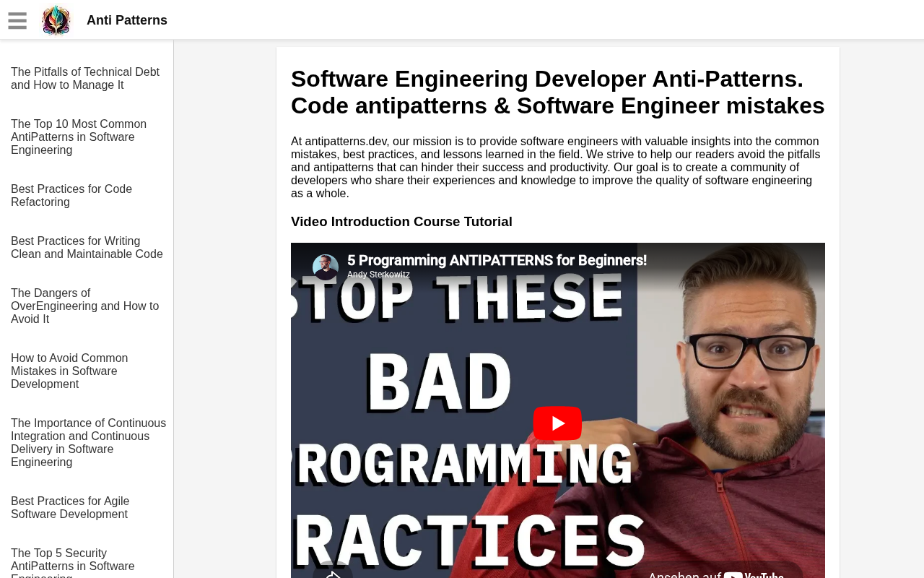Viewport: 924px width, 578px height.
Task: Click the Andy Sterkowitz channel name
Action: pos(378,275)
